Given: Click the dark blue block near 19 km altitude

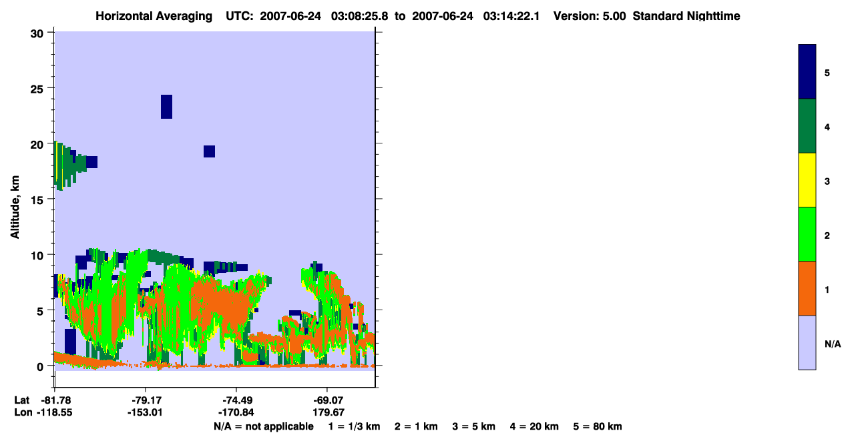Looking at the screenshot, I should coord(209,151).
